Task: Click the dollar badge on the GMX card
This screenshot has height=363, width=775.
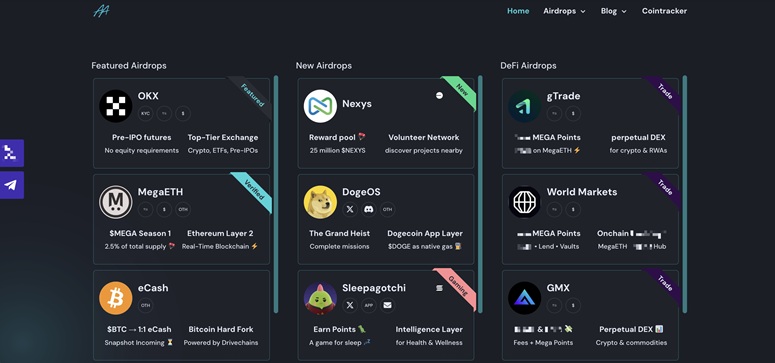Action: tap(573, 305)
